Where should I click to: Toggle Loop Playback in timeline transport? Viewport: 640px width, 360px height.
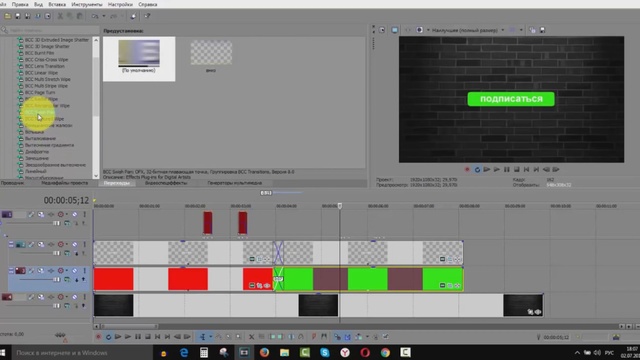tap(108, 337)
